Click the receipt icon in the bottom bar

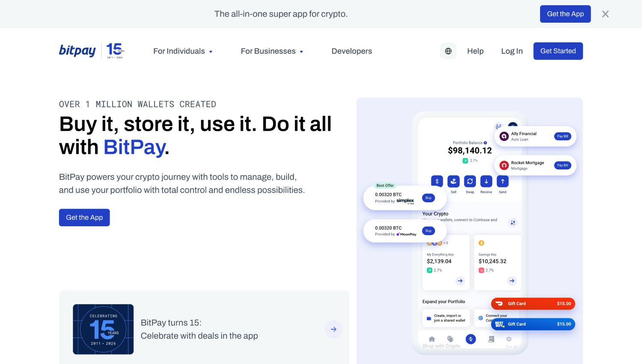491,339
